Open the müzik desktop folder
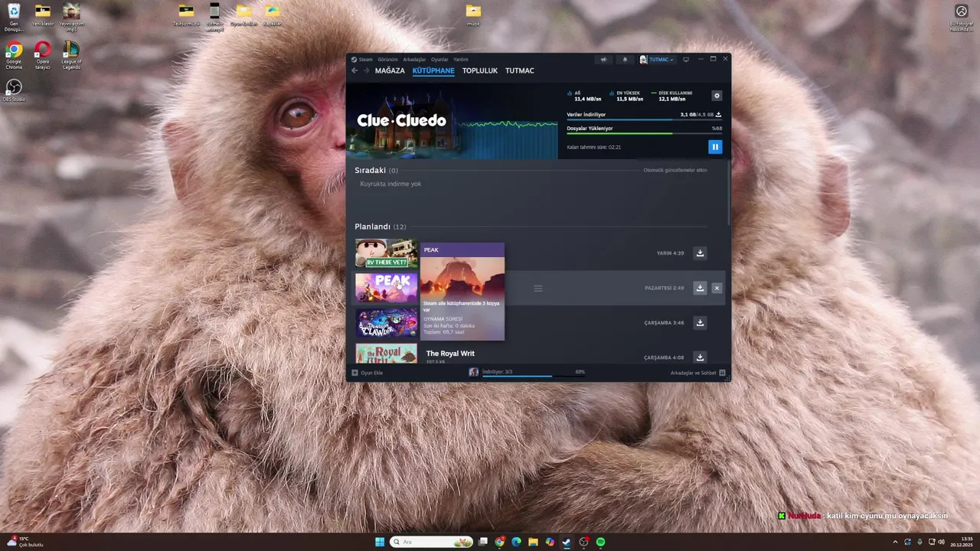980x551 pixels. click(473, 14)
